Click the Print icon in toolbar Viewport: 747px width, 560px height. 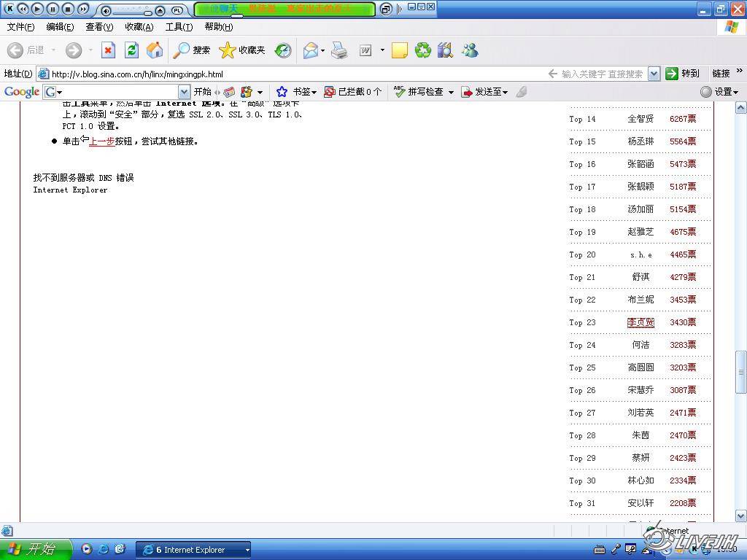(339, 50)
